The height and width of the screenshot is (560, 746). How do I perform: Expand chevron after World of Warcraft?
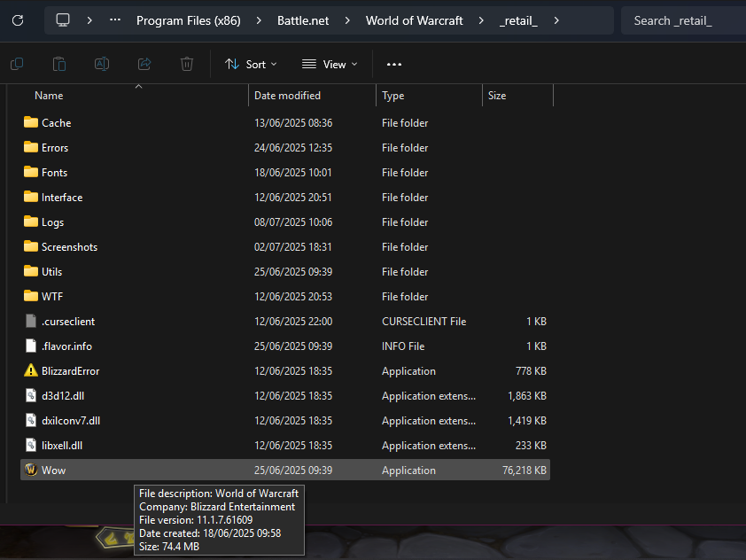(x=481, y=20)
